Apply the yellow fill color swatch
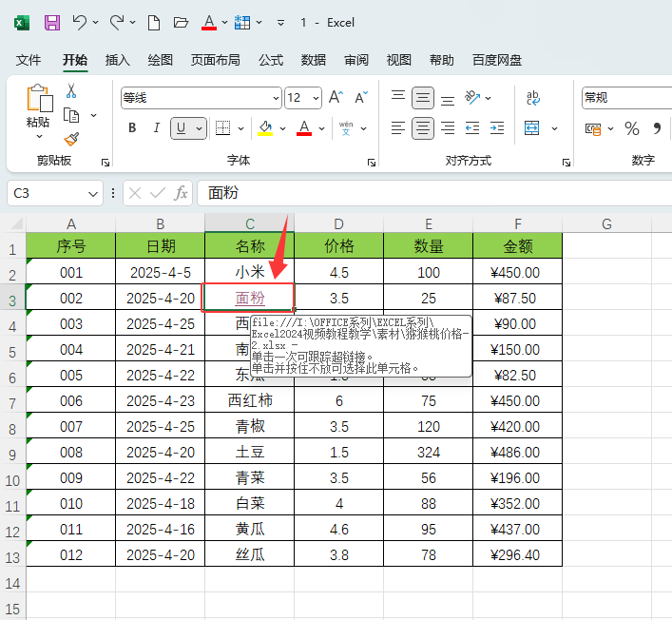 click(x=265, y=127)
